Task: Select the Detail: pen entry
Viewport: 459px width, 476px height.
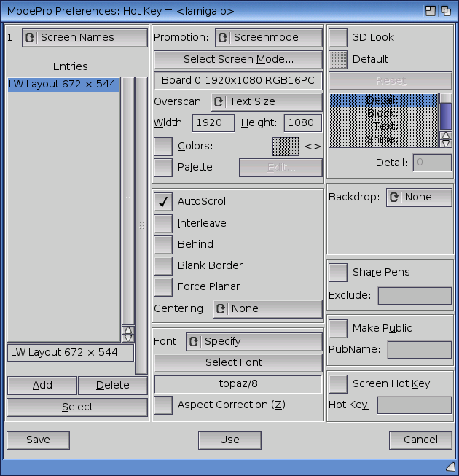Action: pyautogui.click(x=383, y=100)
